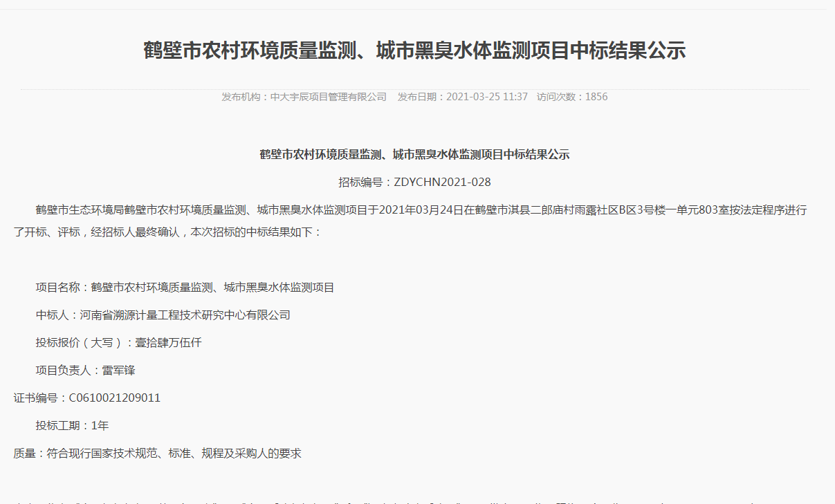
Task: Click the bid duration line 投标工期：1年
Action: 72,426
